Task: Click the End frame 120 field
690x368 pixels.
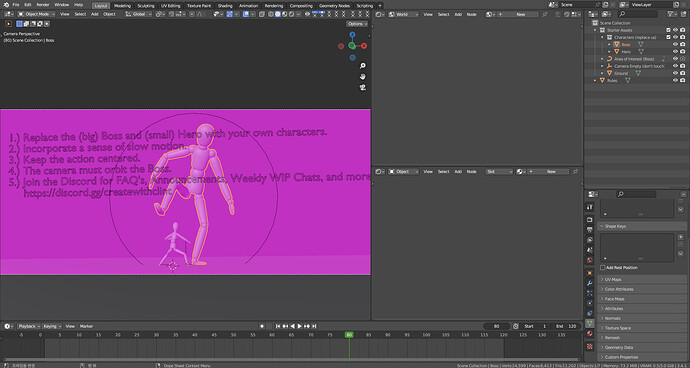Action: 566,326
